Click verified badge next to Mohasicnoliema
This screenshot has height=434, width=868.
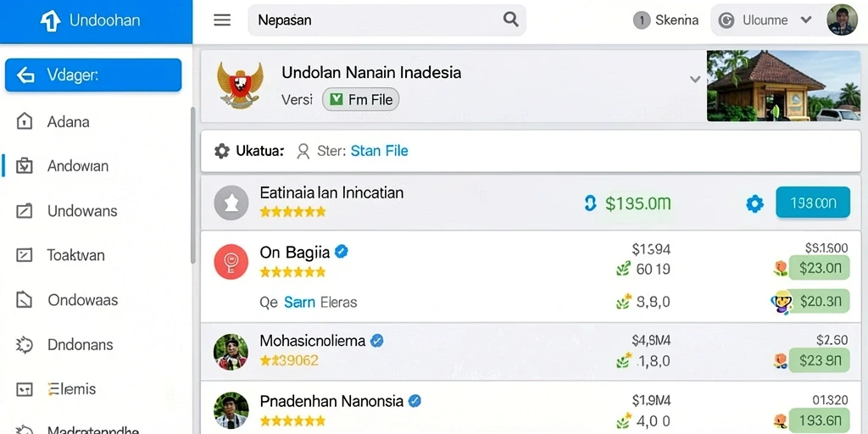point(377,341)
